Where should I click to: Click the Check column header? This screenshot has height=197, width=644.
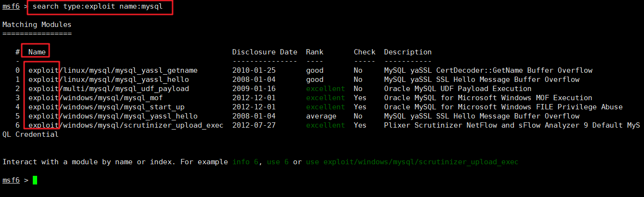tap(364, 52)
